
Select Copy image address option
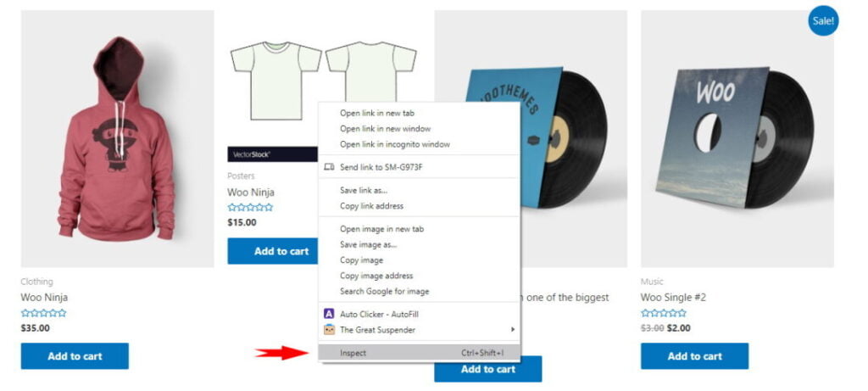point(376,276)
